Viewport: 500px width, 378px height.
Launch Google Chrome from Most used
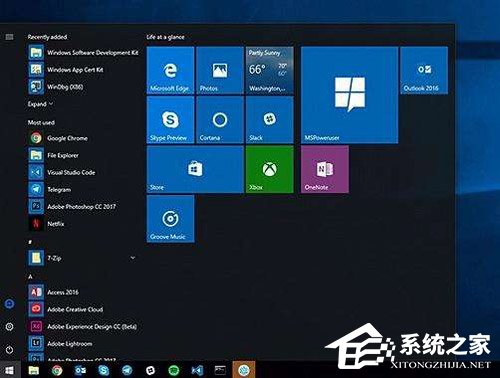point(83,138)
